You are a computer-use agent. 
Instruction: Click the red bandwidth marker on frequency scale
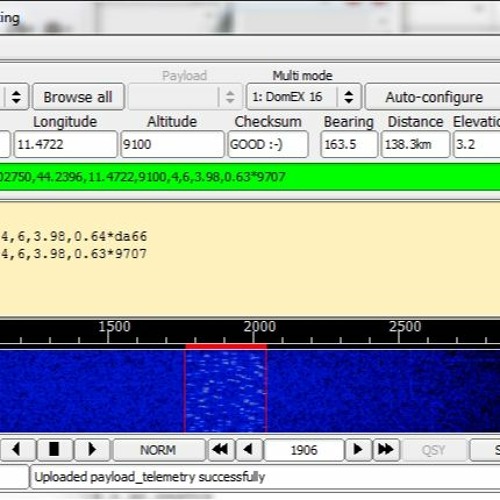226,346
